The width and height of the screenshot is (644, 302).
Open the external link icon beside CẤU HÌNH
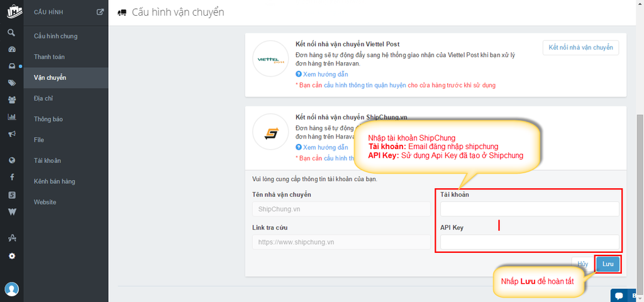(x=100, y=12)
